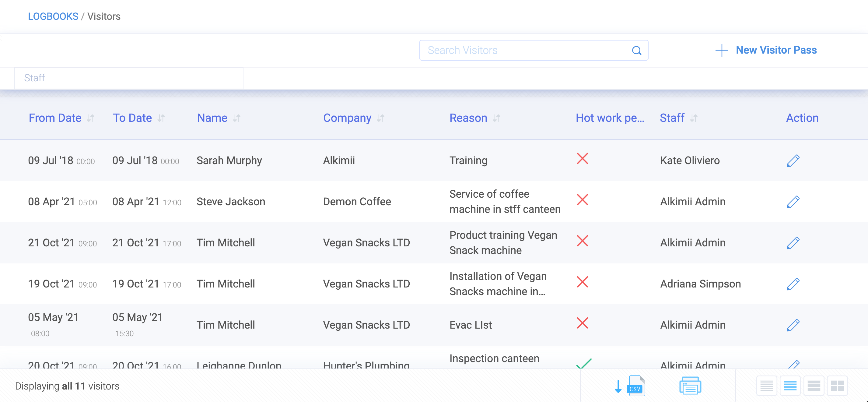Click the Staff filter field
Image resolution: width=868 pixels, height=402 pixels.
(x=129, y=78)
